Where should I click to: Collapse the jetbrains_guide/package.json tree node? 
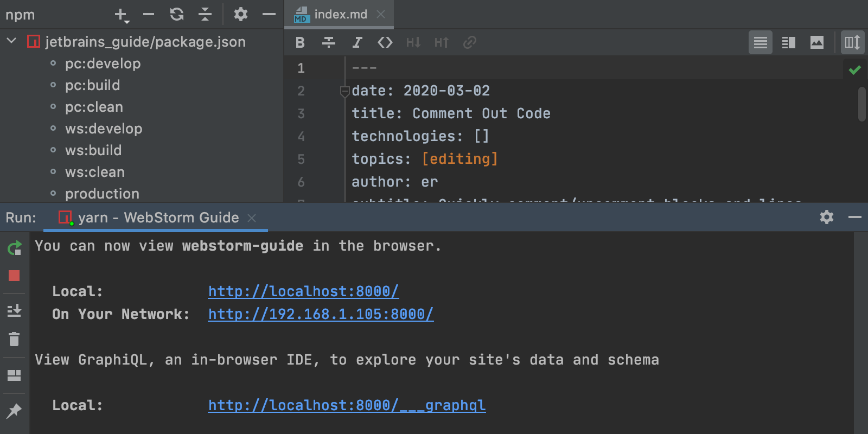pos(11,41)
